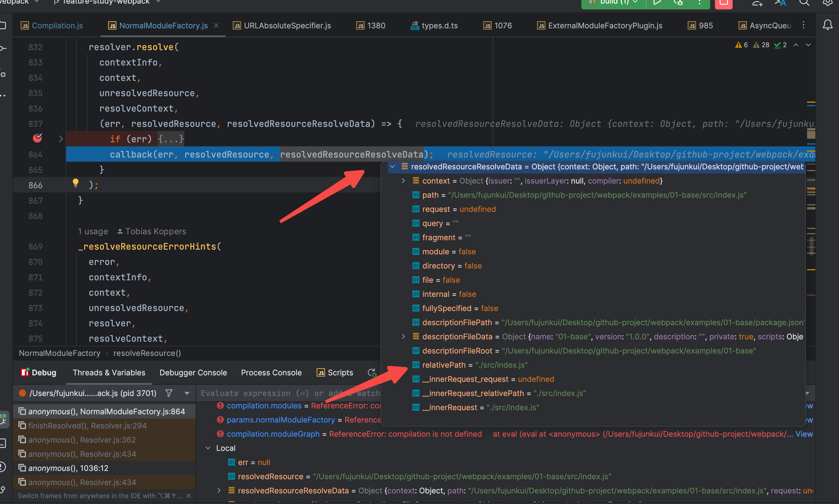The image size is (839, 504).
Task: Open the process selection dropdown arrow
Action: [187, 393]
